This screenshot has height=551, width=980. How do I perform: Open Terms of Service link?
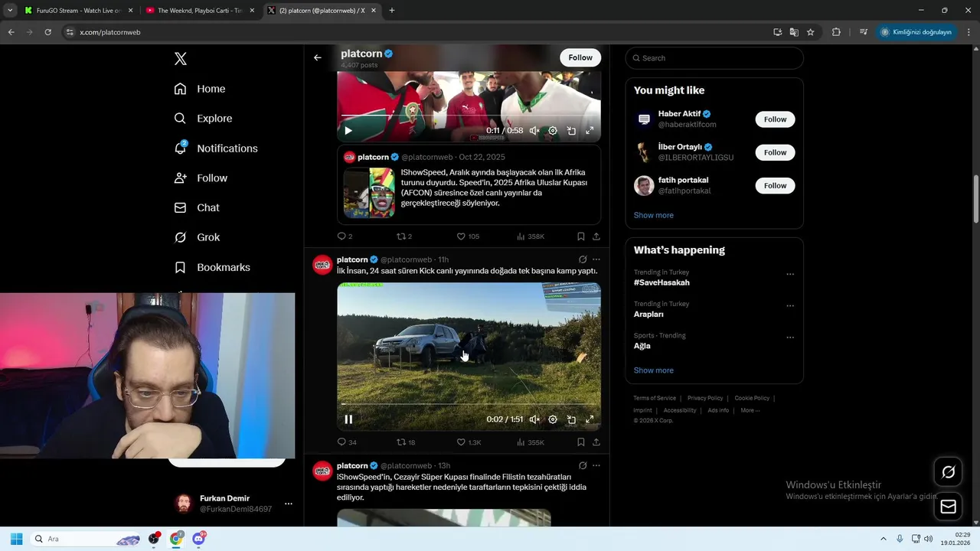(655, 398)
